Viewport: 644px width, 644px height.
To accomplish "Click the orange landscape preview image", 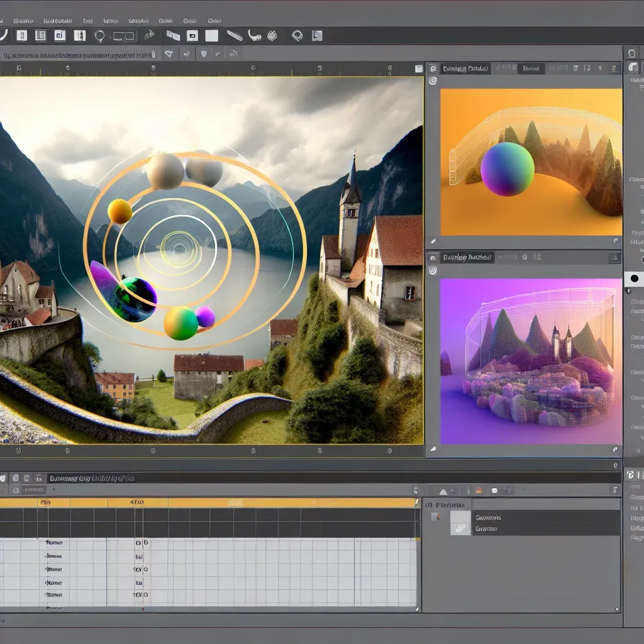I will pos(531,162).
